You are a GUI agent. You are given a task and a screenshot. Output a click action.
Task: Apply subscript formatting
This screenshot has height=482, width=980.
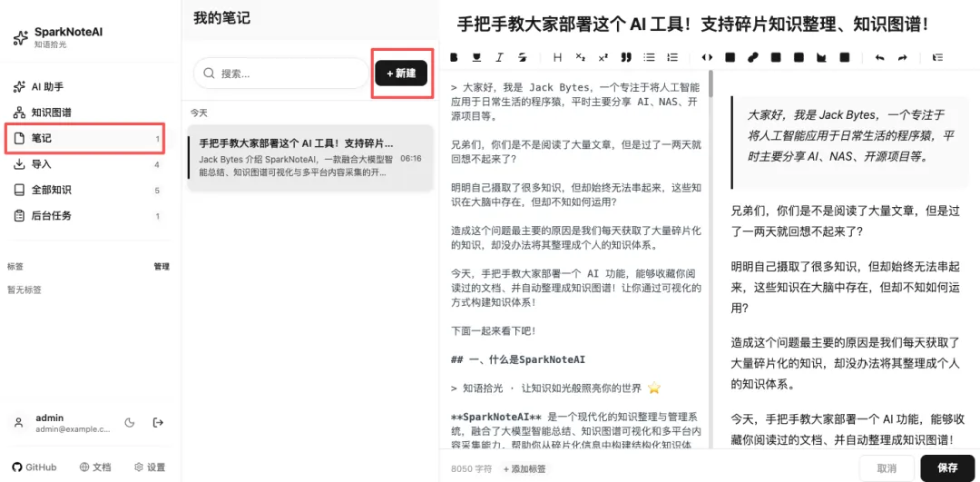tap(580, 57)
